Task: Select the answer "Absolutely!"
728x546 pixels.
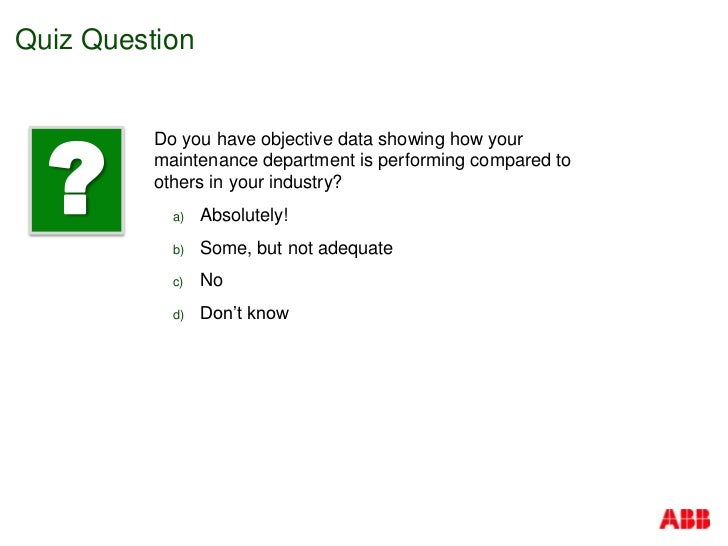Action: pyautogui.click(x=244, y=215)
